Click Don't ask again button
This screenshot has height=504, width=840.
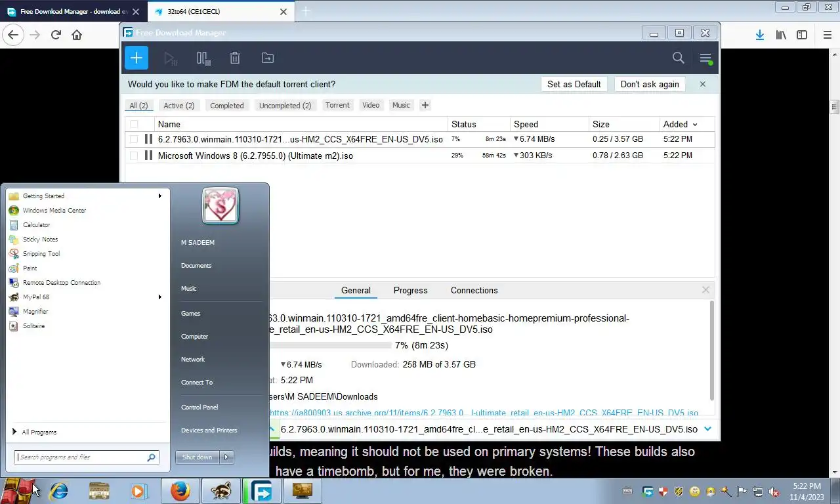tap(650, 84)
